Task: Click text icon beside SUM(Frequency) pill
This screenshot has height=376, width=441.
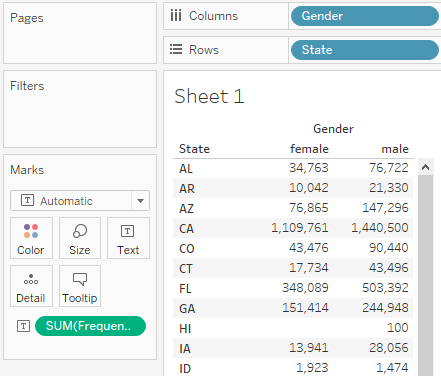Action: [x=23, y=326]
